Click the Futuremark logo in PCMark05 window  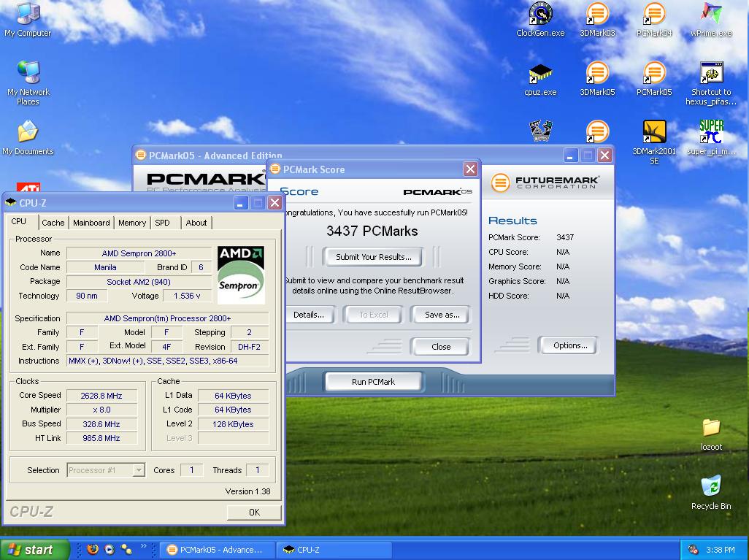pos(545,182)
